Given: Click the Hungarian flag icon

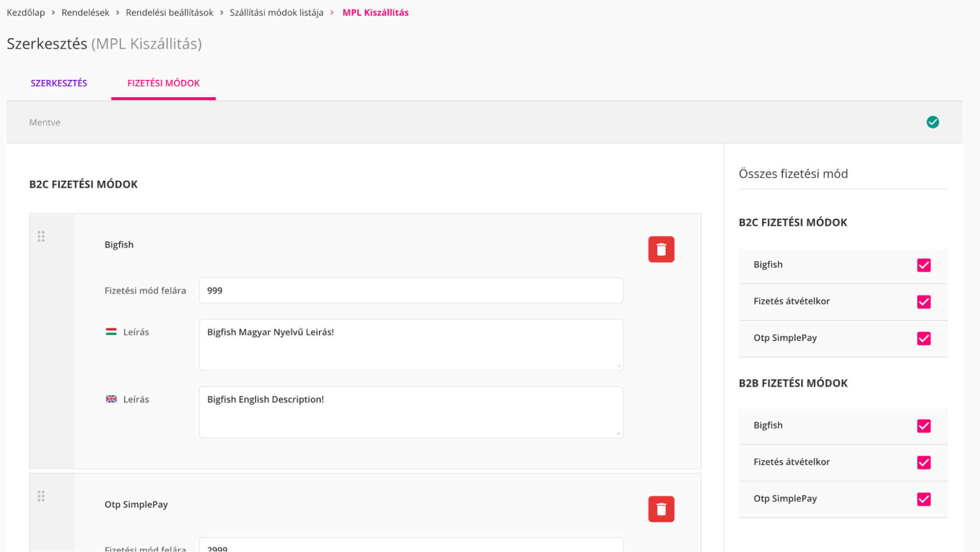Looking at the screenshot, I should tap(111, 332).
